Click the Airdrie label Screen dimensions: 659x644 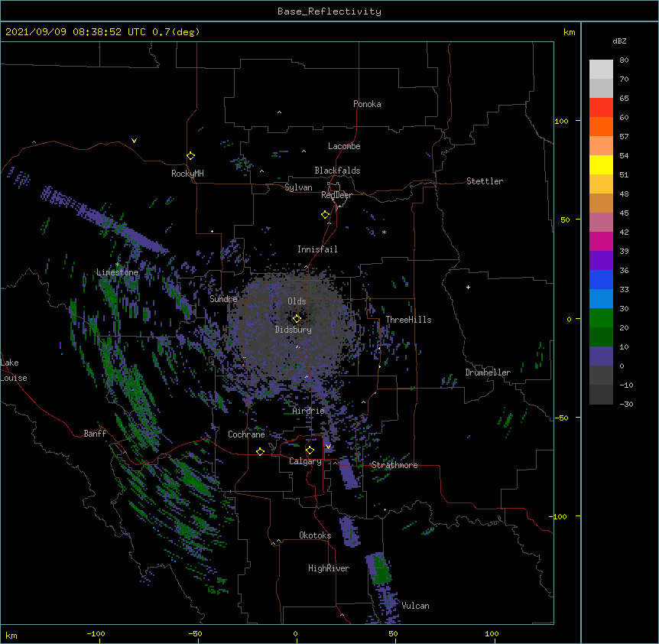(x=309, y=411)
